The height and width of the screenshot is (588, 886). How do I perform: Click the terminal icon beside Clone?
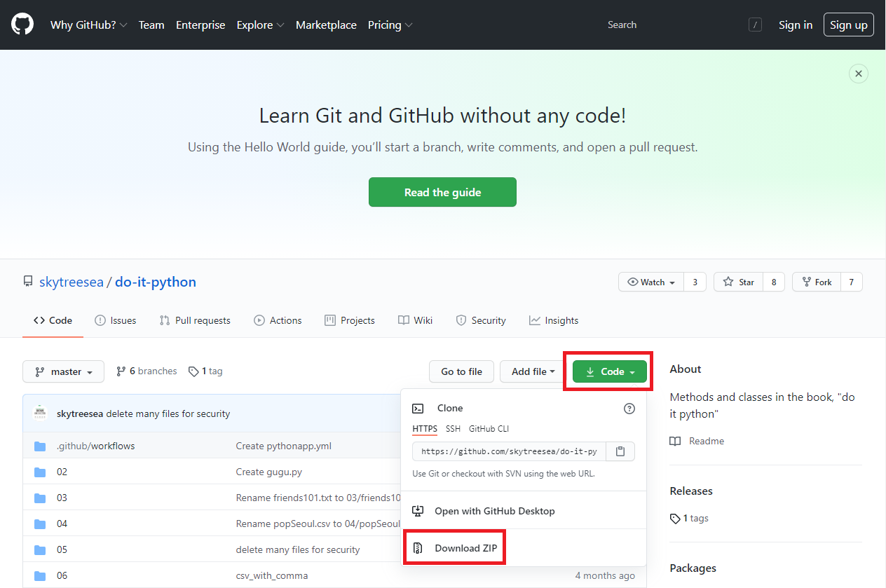[x=418, y=408]
